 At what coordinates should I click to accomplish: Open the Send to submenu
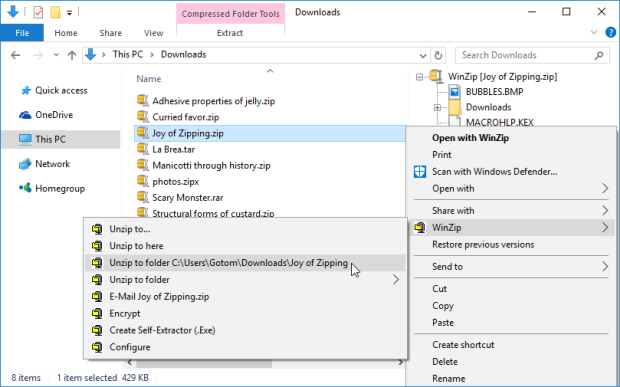[x=511, y=266]
